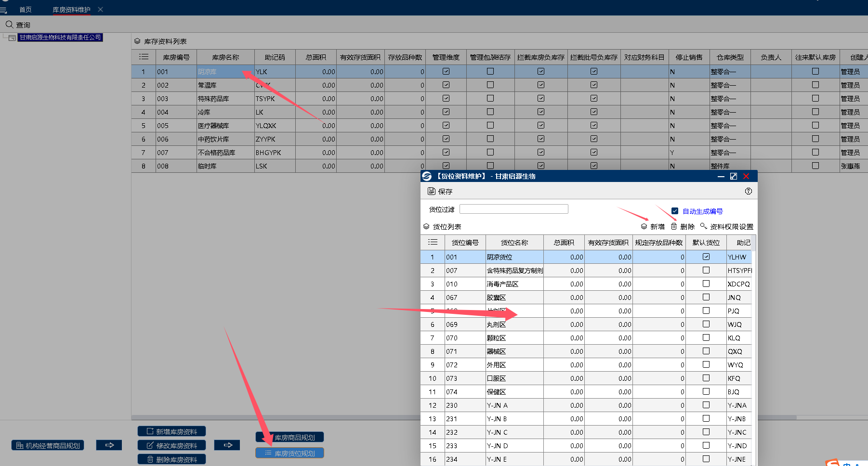Switch to the 首页 tab

click(26, 10)
